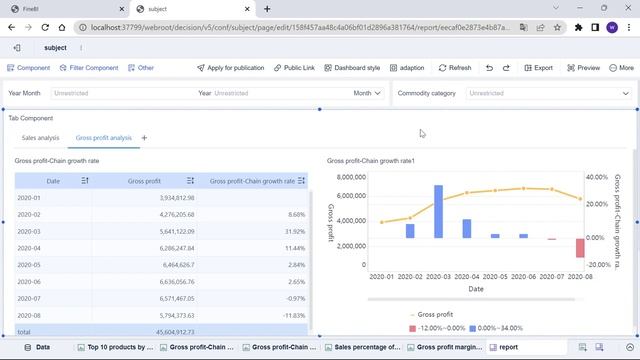Reload the browser page

click(45, 27)
